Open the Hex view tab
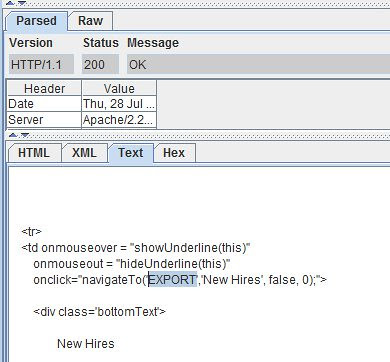Image resolution: width=390 pixels, height=362 pixels. [x=174, y=153]
